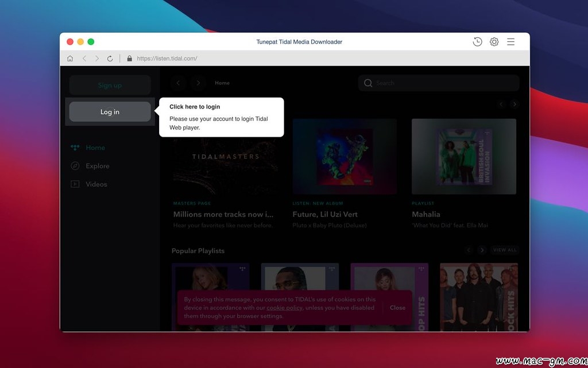Click the video icon beside Videos
588x368 pixels.
tap(75, 184)
